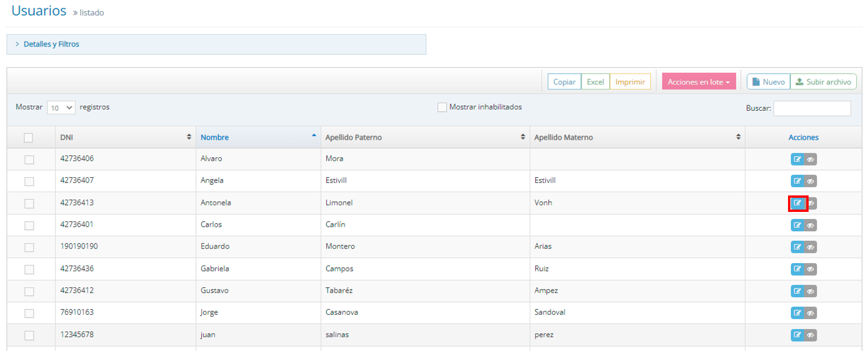The width and height of the screenshot is (868, 352).
Task: Click the edit icon for Eduardo Montero
Action: (x=797, y=247)
